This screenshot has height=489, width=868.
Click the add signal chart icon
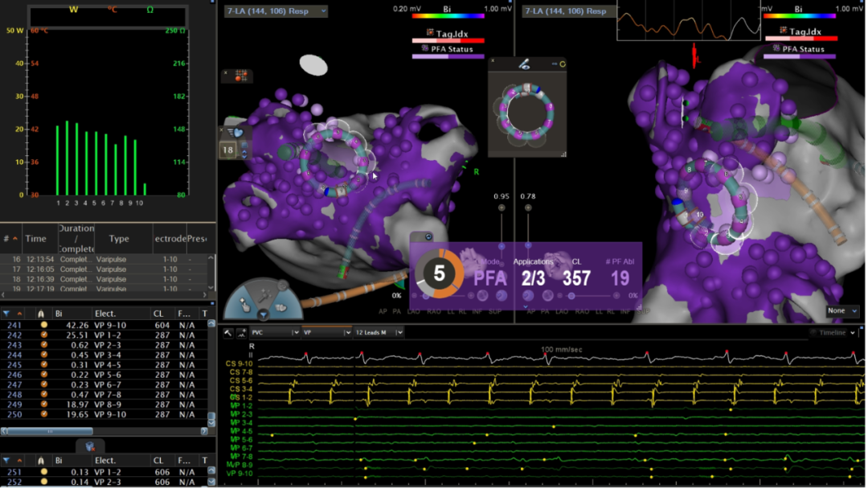pos(241,333)
